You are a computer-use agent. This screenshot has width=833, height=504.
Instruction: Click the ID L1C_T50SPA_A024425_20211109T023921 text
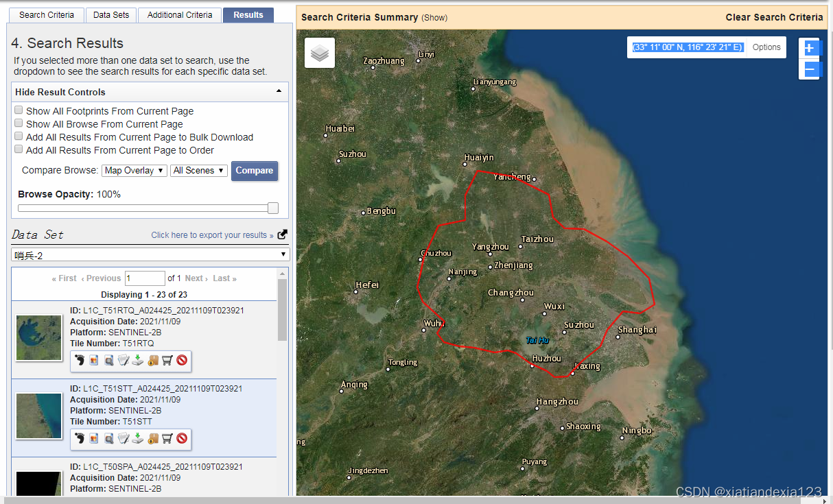click(163, 467)
